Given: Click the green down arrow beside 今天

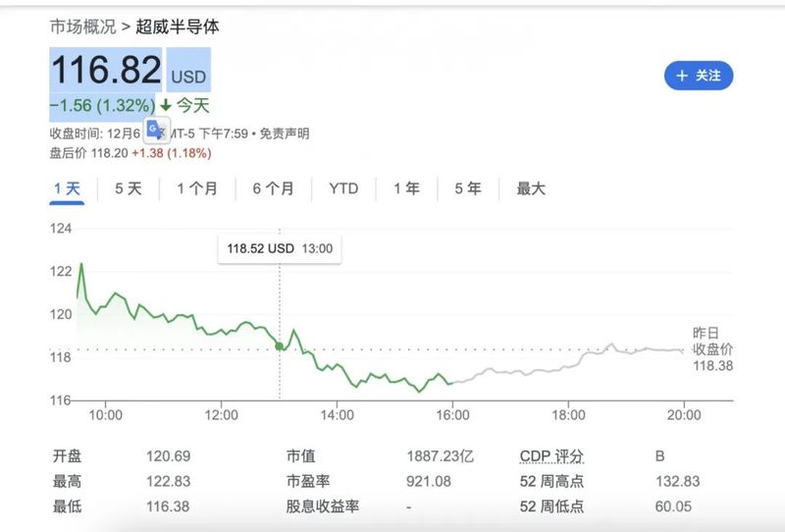Looking at the screenshot, I should click(x=166, y=106).
